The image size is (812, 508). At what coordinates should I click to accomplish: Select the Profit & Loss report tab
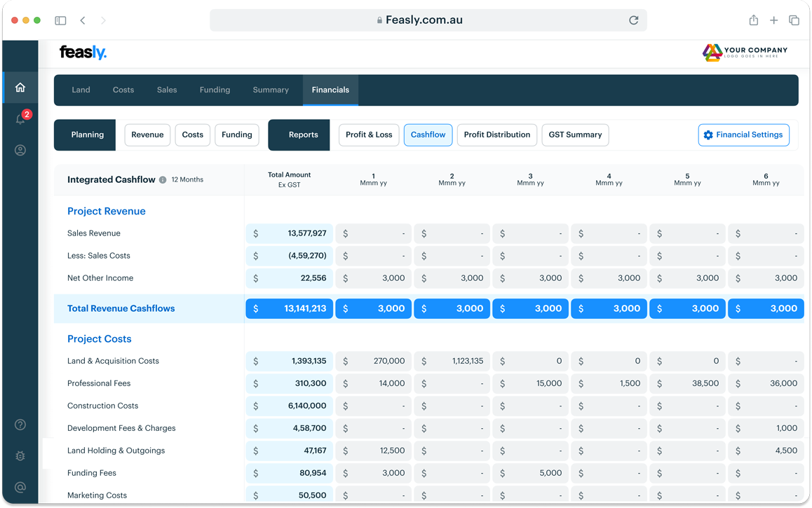pos(368,135)
